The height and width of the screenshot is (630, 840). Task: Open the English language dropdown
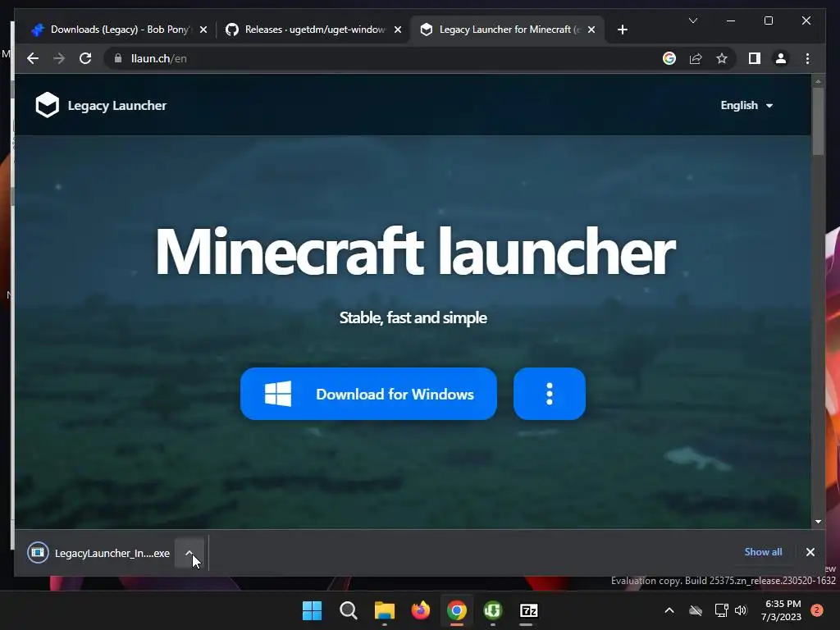(x=746, y=105)
